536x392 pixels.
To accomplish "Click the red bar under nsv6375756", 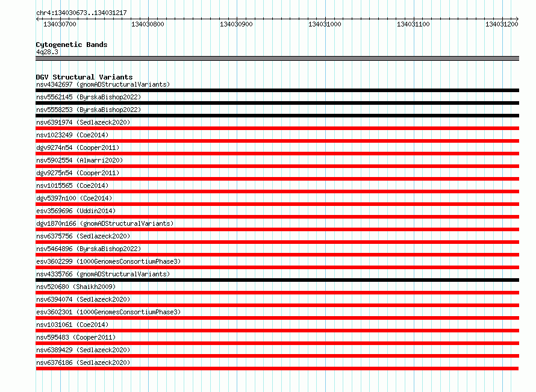I will 277,242.
